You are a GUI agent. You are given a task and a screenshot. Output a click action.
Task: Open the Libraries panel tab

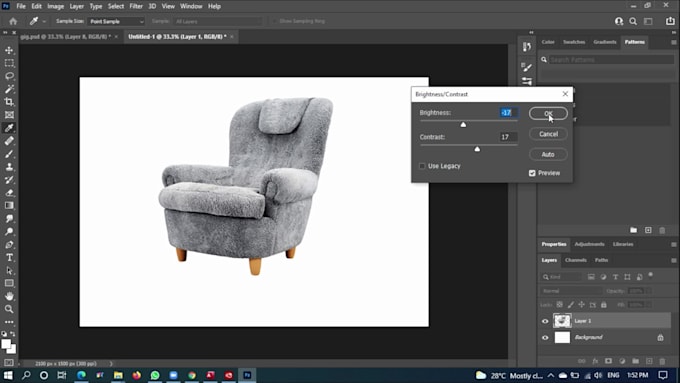(623, 244)
